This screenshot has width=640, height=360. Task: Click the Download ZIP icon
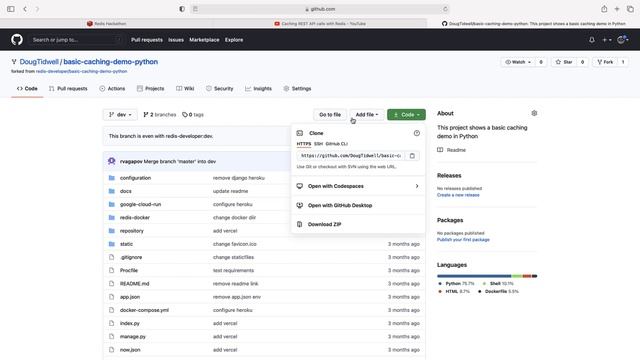pyautogui.click(x=300, y=224)
